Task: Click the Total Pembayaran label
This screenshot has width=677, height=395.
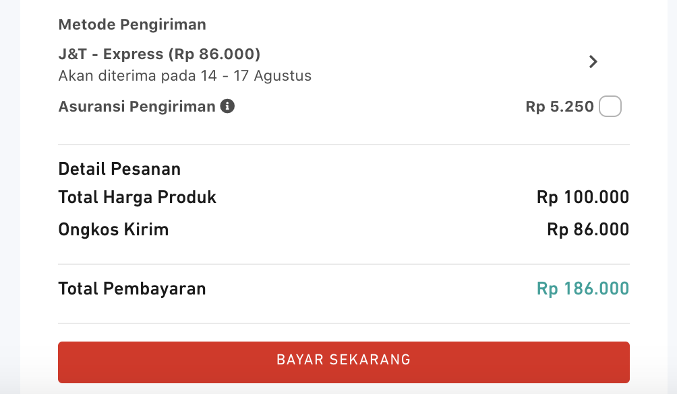Action: click(x=132, y=289)
